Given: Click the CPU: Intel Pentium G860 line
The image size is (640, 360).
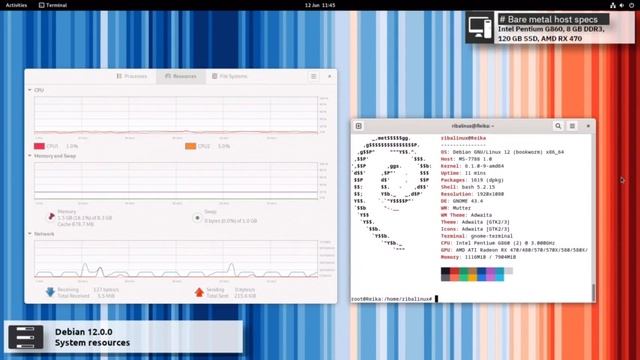Looking at the screenshot, I should (x=498, y=243).
